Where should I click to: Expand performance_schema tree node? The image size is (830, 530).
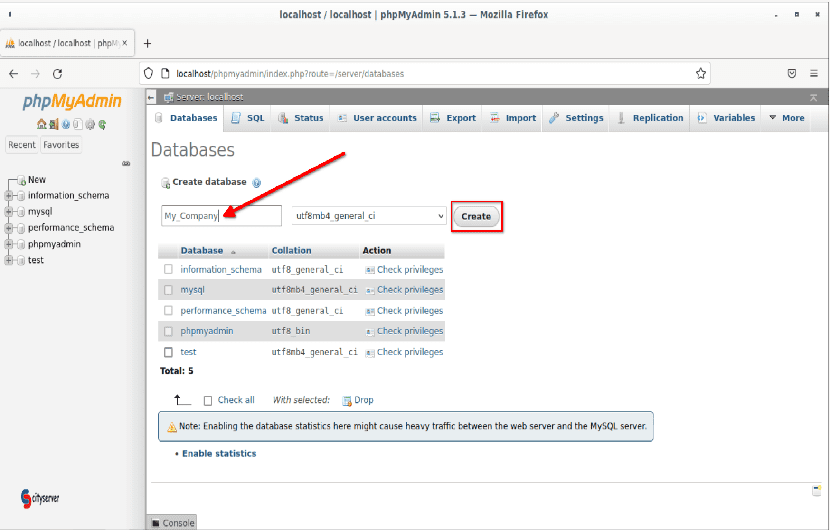(x=8, y=228)
